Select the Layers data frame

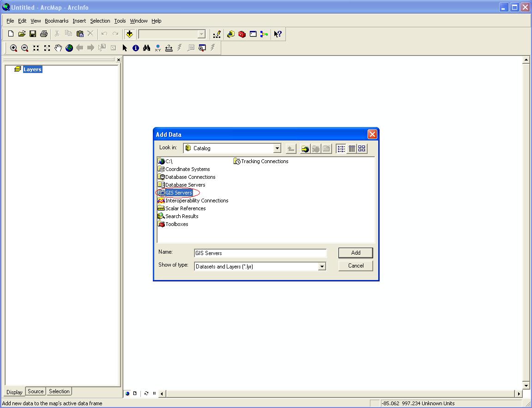33,69
